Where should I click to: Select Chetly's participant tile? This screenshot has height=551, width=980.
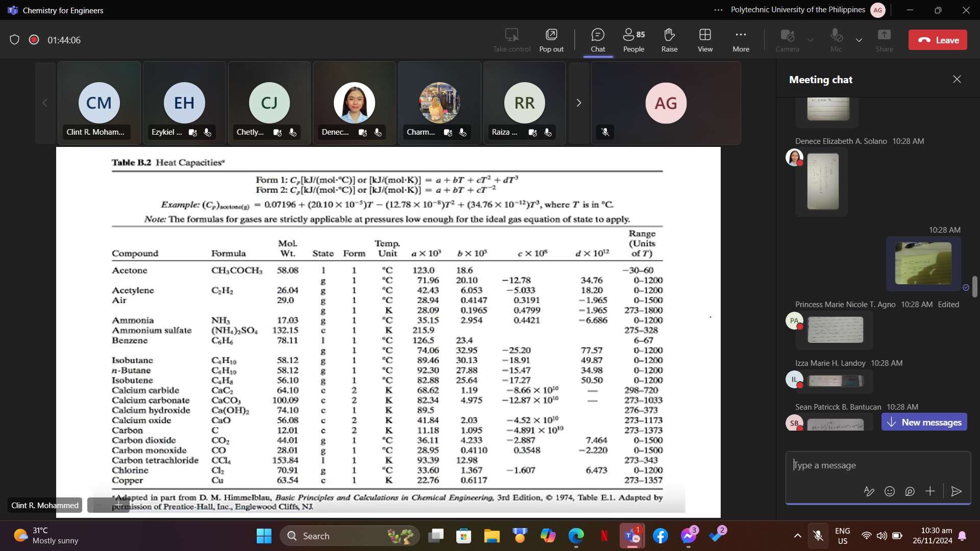pyautogui.click(x=269, y=103)
